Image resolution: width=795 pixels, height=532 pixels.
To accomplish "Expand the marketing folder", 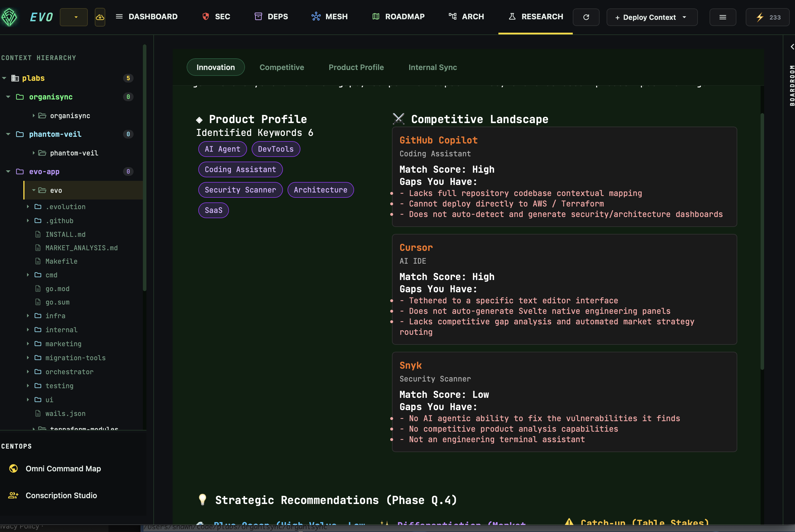I will click(28, 343).
